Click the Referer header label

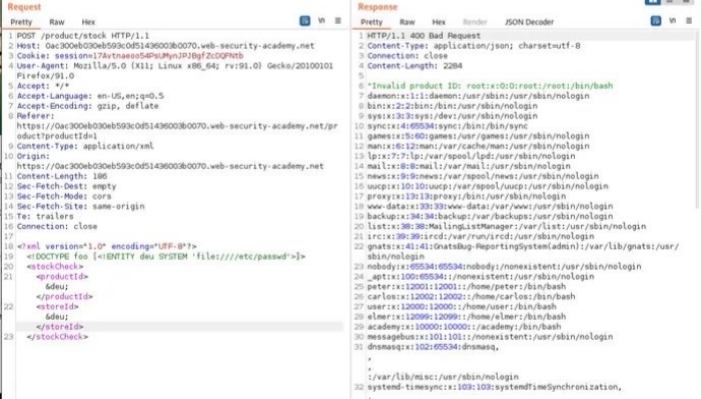36,116
